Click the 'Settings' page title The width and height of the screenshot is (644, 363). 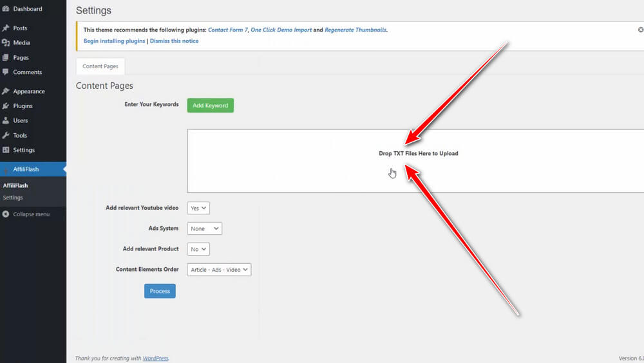point(93,11)
